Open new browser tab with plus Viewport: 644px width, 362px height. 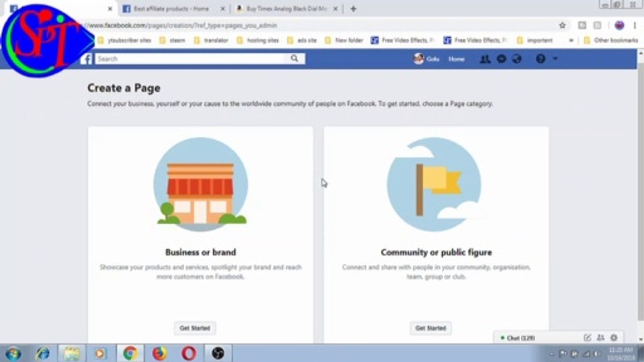click(353, 9)
